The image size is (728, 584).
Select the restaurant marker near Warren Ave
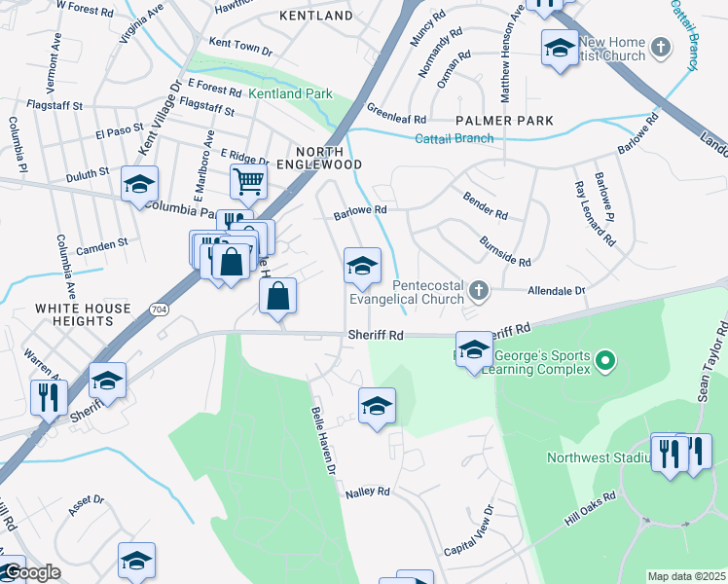click(x=49, y=400)
